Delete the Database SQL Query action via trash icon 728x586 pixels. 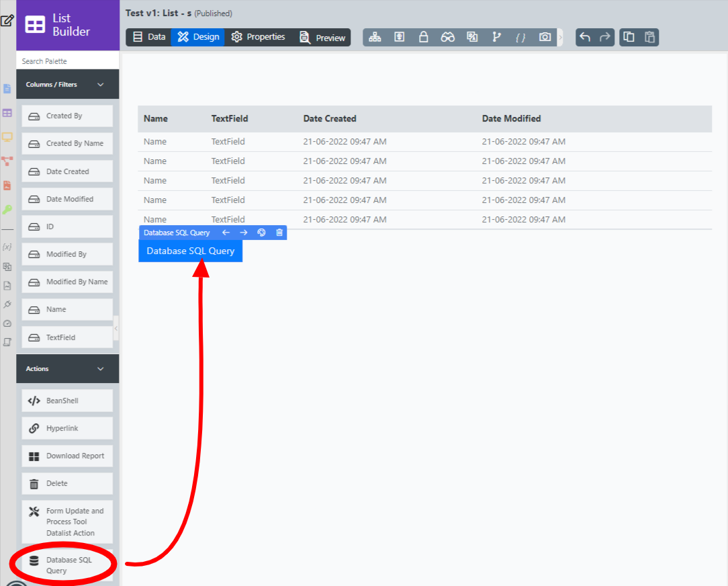[279, 233]
